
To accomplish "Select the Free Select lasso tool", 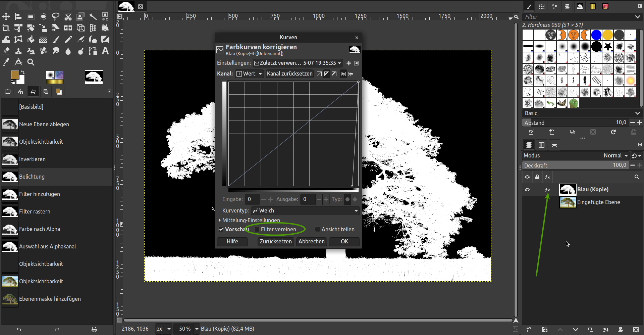I will [56, 16].
